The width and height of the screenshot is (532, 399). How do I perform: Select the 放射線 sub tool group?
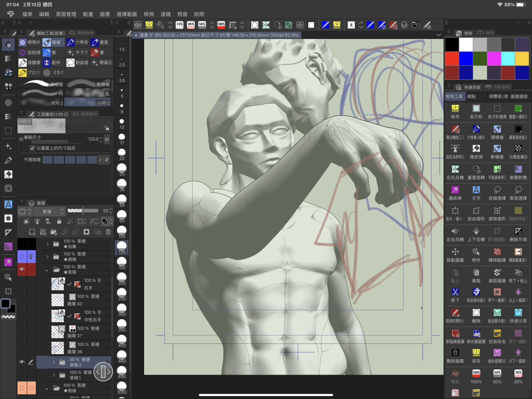pyautogui.click(x=30, y=52)
